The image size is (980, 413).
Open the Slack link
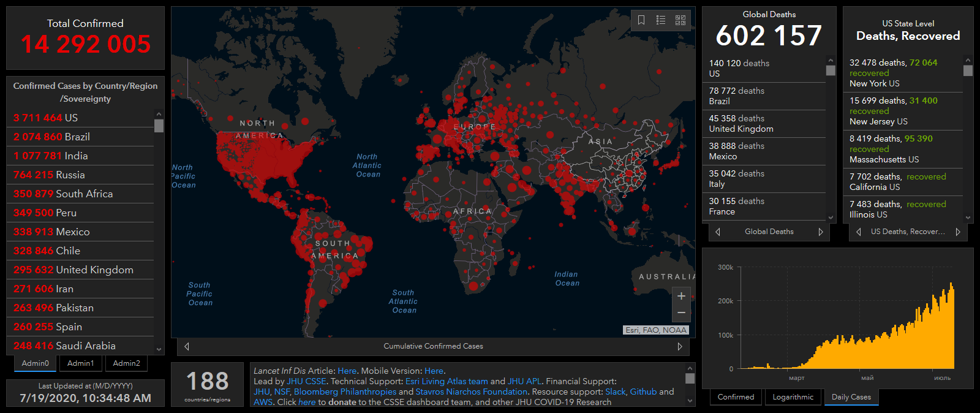616,392
